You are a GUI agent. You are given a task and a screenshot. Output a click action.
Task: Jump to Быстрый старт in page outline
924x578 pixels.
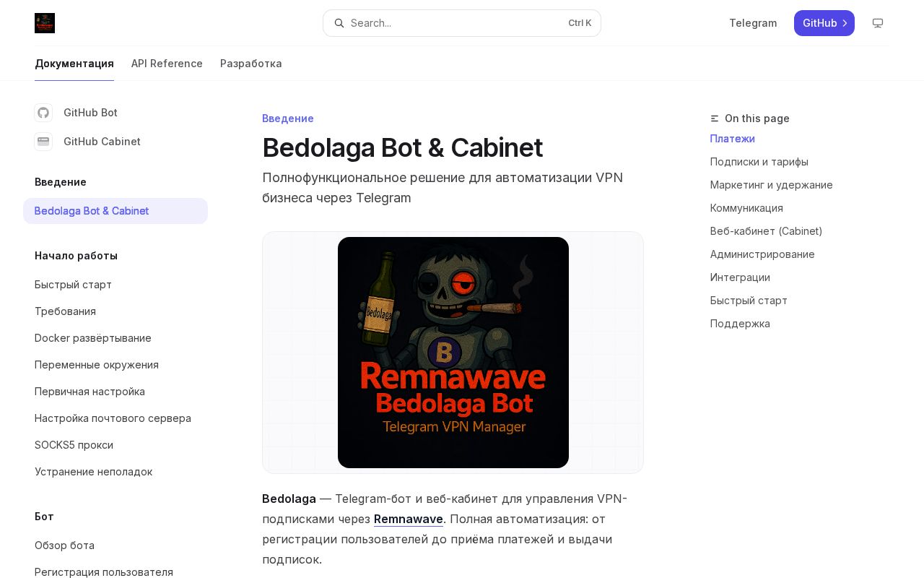(x=749, y=301)
